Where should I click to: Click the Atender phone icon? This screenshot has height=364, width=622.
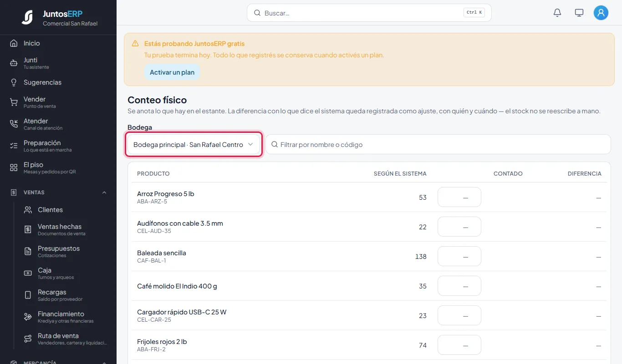tap(14, 124)
